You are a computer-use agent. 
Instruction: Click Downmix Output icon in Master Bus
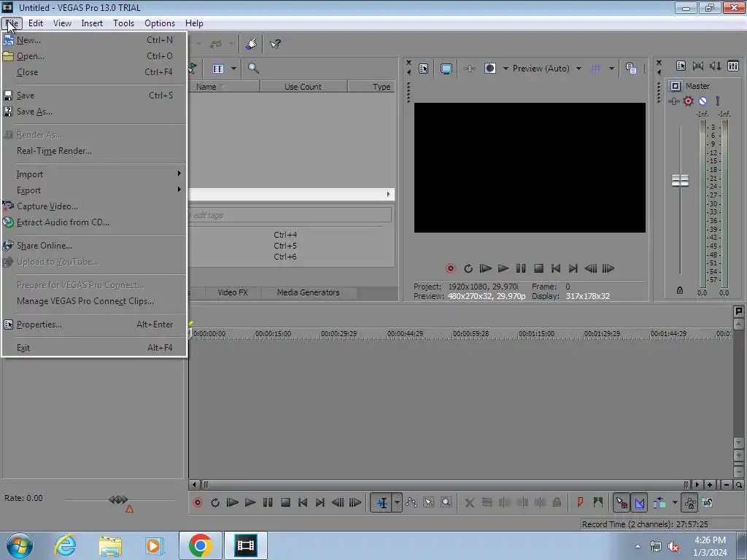pyautogui.click(x=698, y=66)
